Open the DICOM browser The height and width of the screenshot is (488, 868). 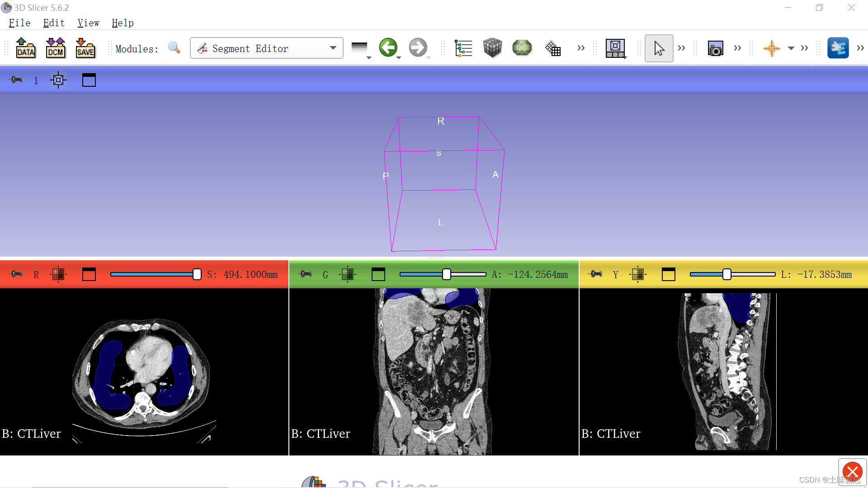pos(55,48)
